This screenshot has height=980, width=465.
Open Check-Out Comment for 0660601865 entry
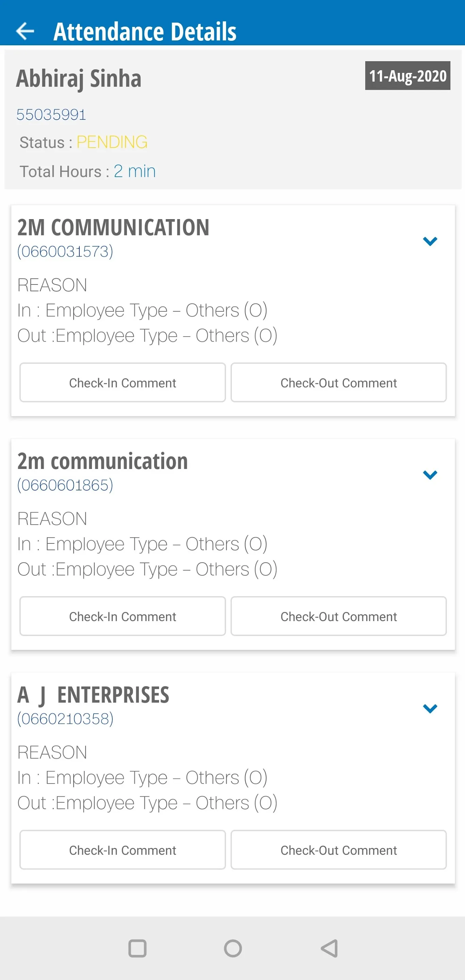(x=338, y=616)
